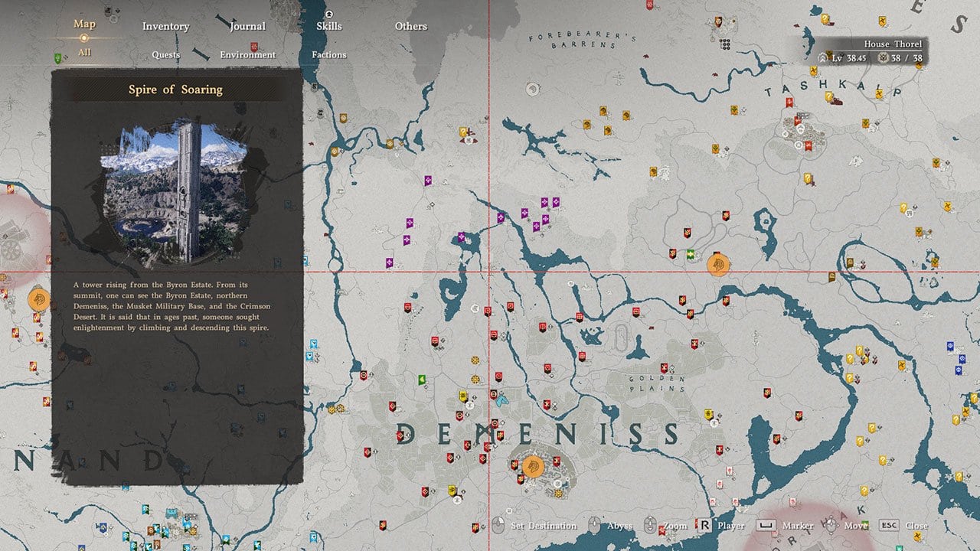This screenshot has height=551, width=980.
Task: Click the Move control hint
Action: click(x=846, y=526)
